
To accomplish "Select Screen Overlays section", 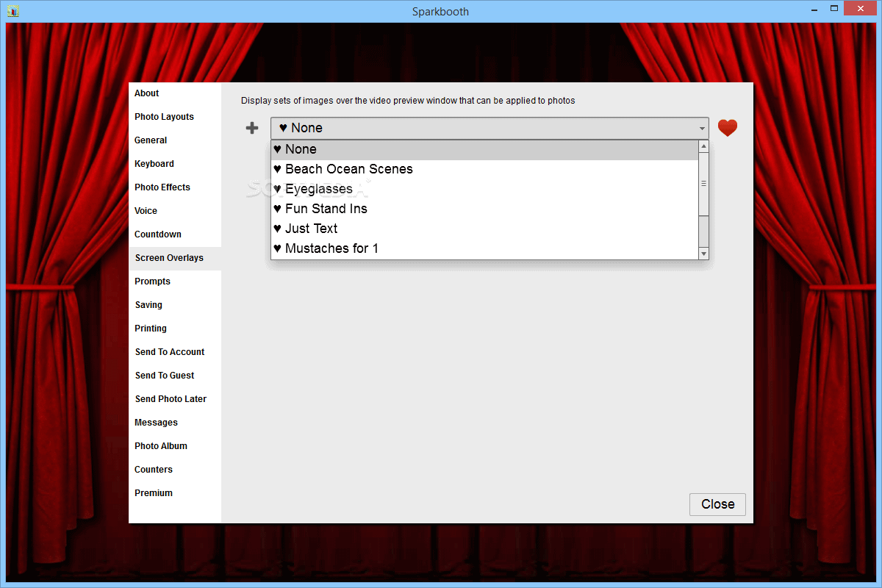I will (x=175, y=258).
